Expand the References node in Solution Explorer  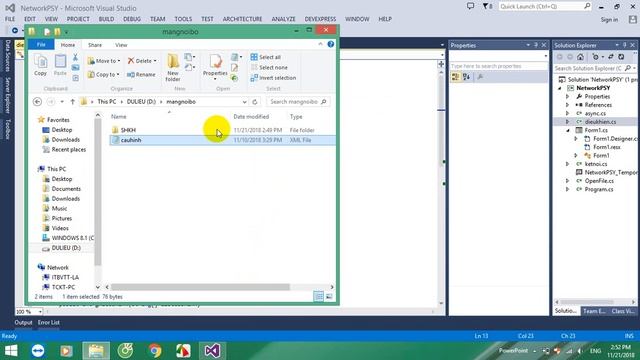[x=567, y=105]
